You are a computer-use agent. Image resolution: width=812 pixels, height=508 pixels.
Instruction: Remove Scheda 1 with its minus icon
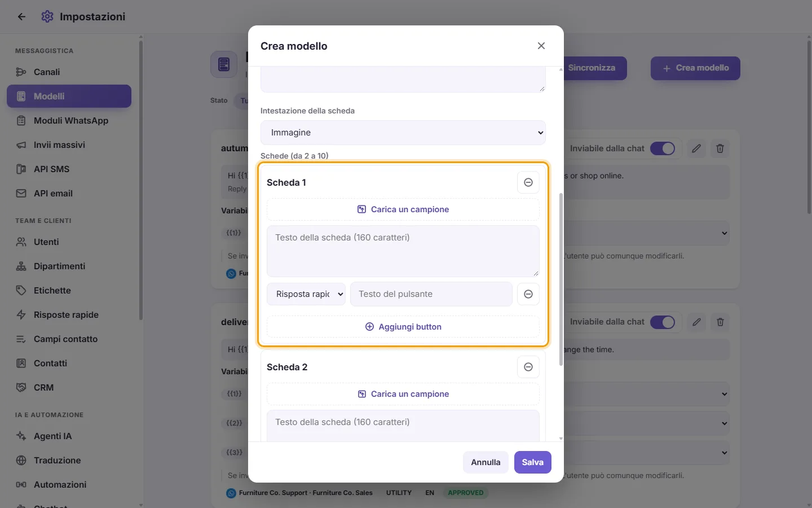[528, 182]
